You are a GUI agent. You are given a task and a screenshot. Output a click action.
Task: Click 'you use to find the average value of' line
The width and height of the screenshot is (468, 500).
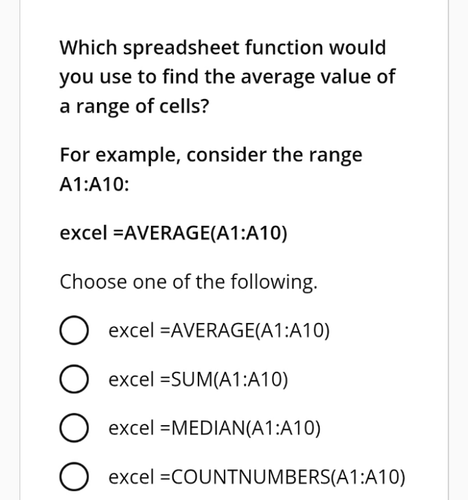pyautogui.click(x=227, y=77)
